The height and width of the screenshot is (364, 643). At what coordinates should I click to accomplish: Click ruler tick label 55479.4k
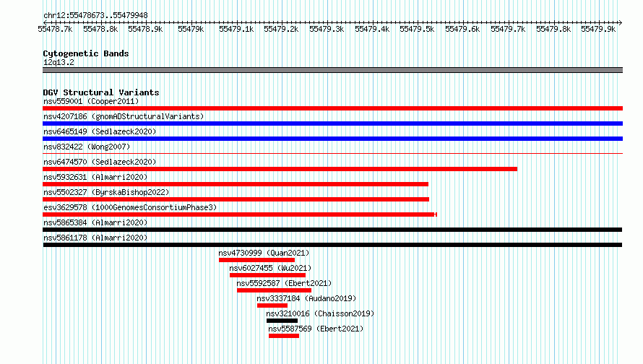coord(372,29)
